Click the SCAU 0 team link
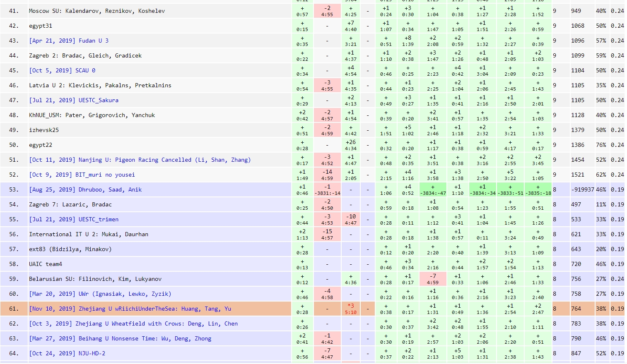The width and height of the screenshot is (627, 364). 62,70
